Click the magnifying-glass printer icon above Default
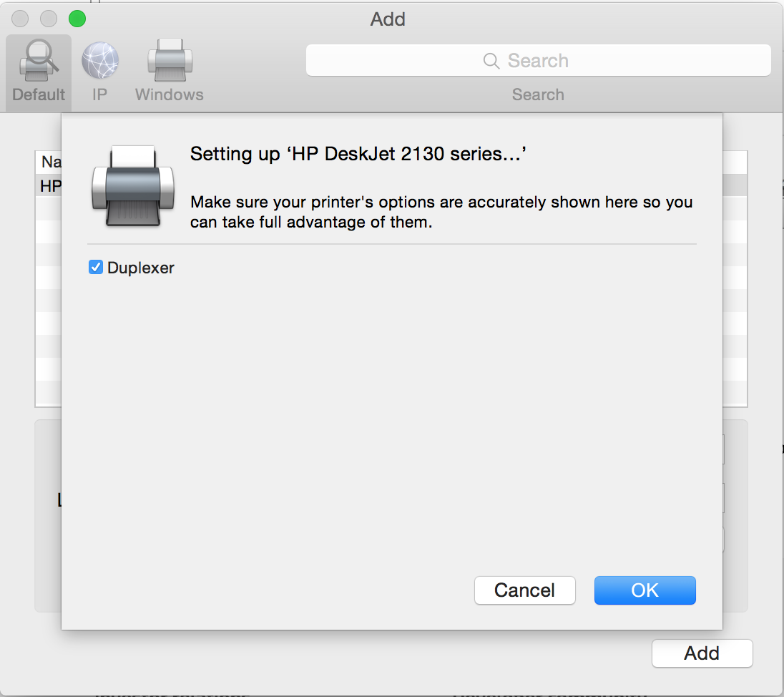The image size is (784, 697). tap(38, 59)
